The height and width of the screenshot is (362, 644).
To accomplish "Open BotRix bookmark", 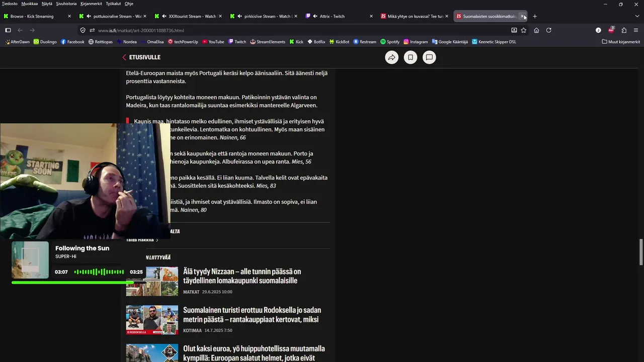I will coord(316,42).
